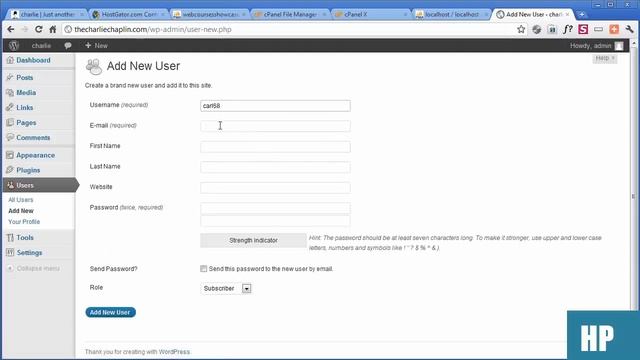This screenshot has height=360, width=640.
Task: Open the Howdy, admin account menu
Action: (596, 46)
